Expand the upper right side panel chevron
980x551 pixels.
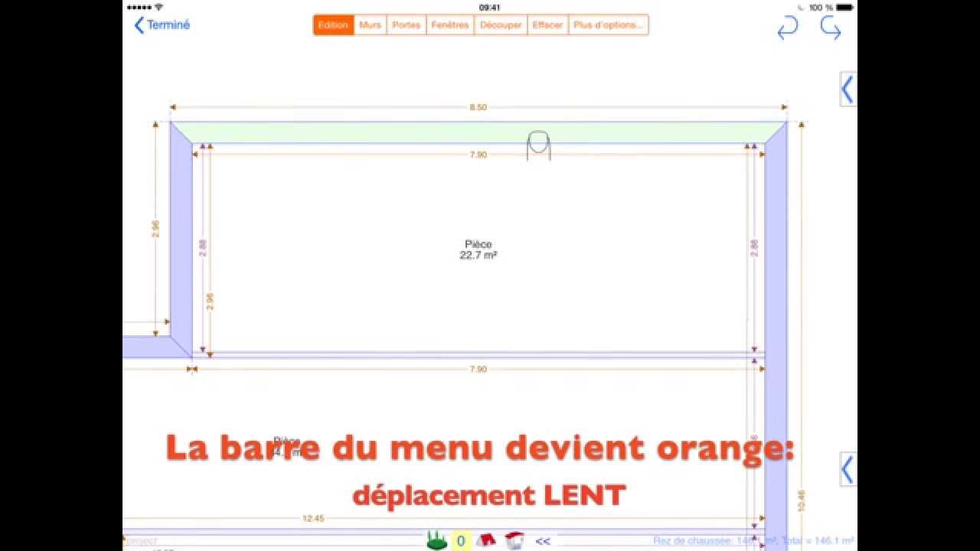point(848,90)
